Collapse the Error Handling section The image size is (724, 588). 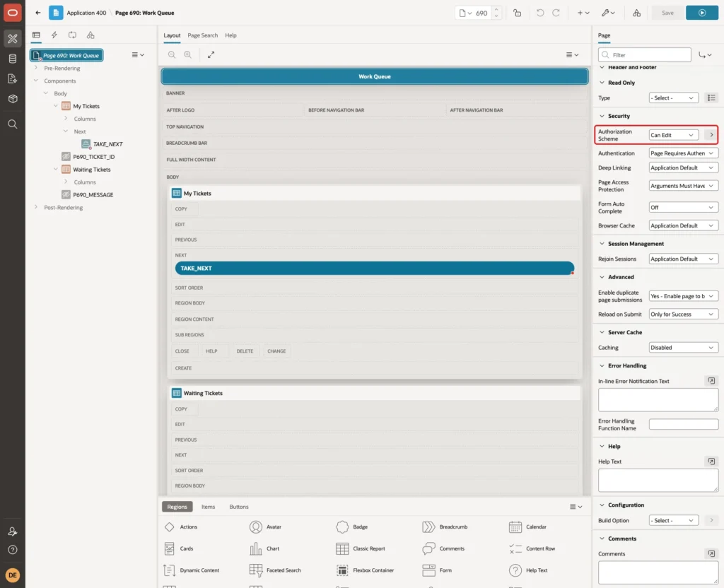coord(602,365)
